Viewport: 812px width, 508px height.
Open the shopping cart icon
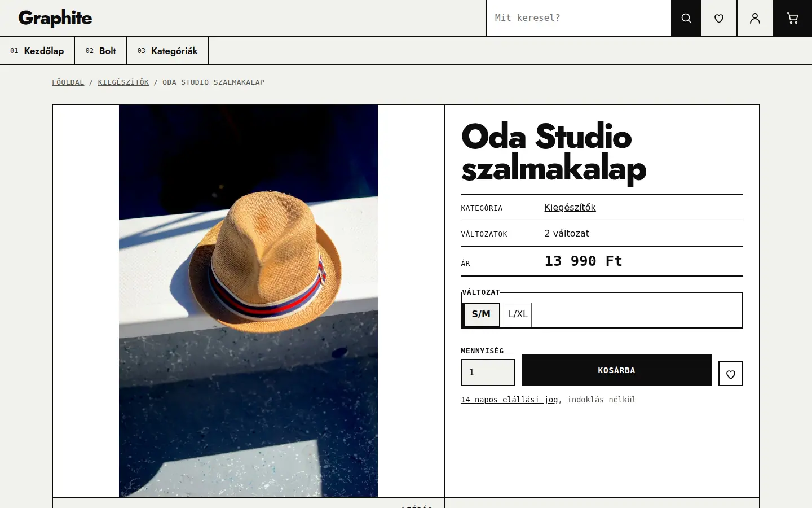click(792, 18)
